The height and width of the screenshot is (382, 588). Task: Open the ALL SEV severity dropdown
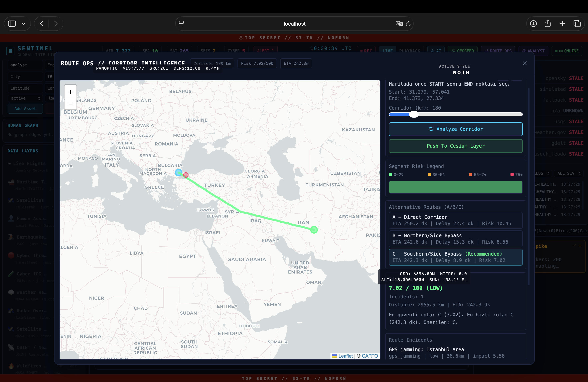coord(569,173)
